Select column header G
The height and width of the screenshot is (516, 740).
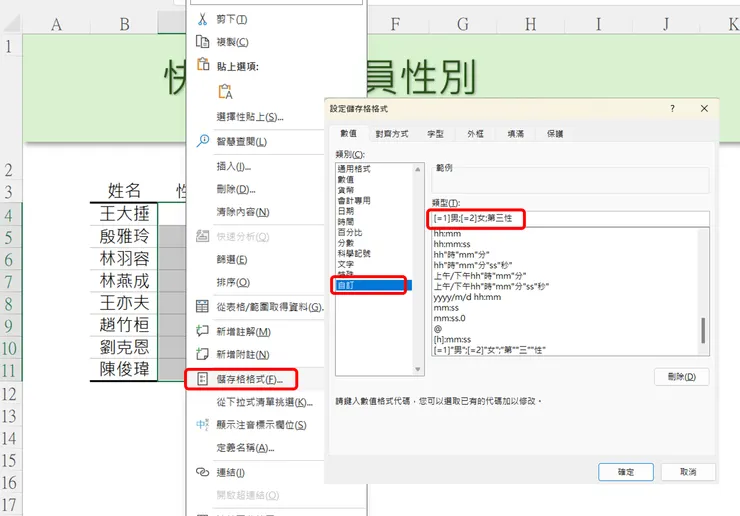click(462, 24)
